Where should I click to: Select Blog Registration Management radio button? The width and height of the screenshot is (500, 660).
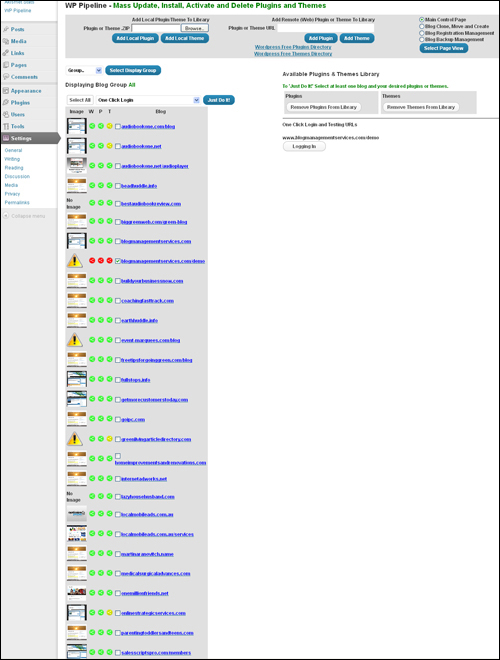(x=421, y=33)
